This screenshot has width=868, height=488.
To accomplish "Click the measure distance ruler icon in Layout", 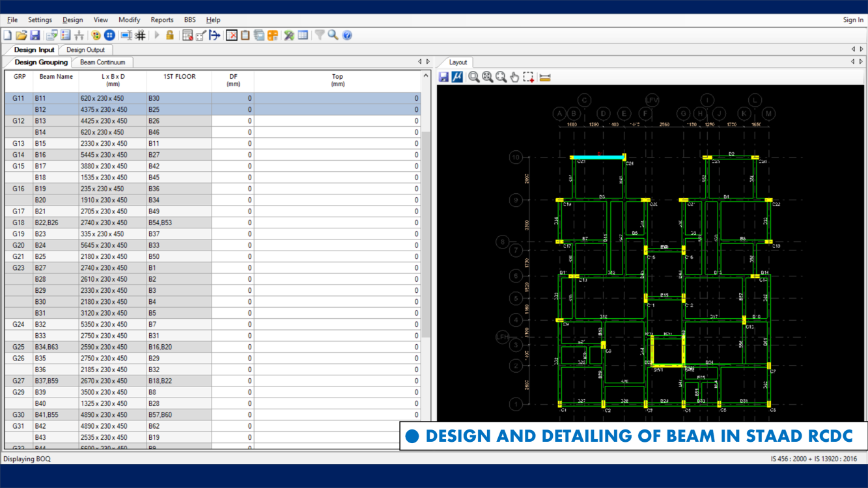I will click(x=545, y=77).
